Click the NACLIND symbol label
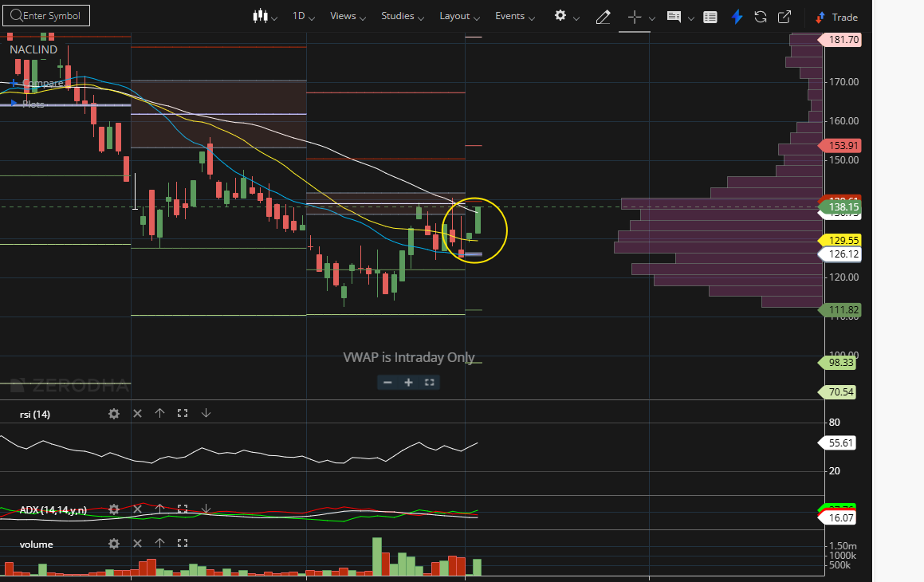924x582 pixels. (33, 49)
